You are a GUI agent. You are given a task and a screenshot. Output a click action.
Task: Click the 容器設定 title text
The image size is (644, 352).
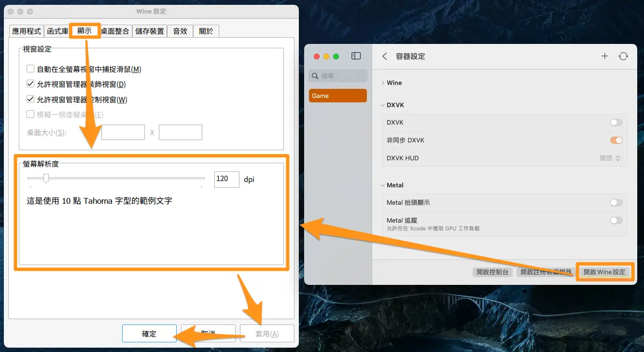tap(410, 56)
